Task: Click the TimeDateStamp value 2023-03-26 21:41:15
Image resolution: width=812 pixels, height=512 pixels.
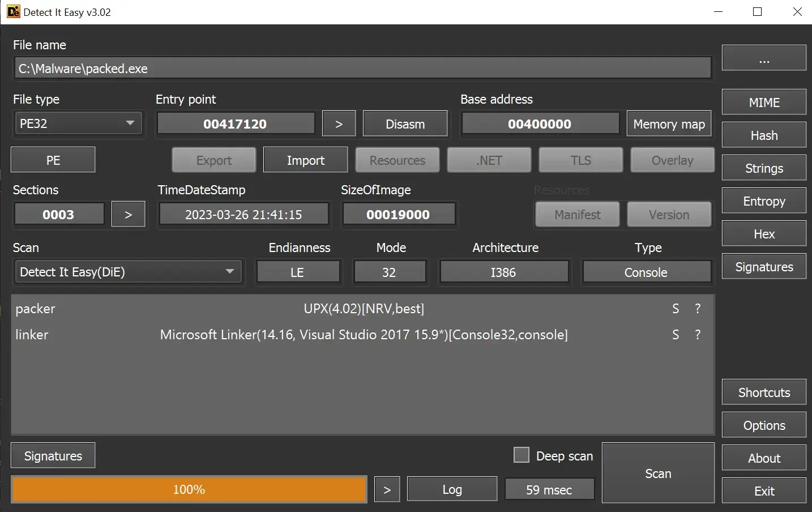Action: click(x=243, y=215)
